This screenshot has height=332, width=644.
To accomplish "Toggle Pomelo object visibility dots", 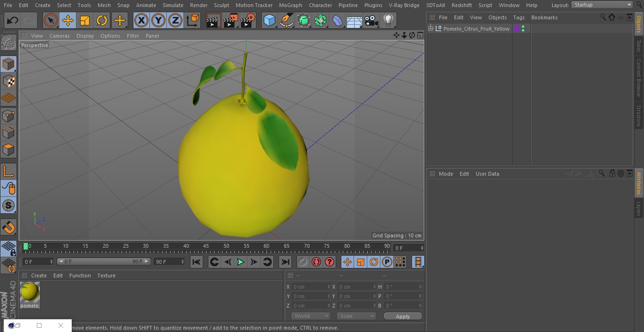I will tap(523, 29).
